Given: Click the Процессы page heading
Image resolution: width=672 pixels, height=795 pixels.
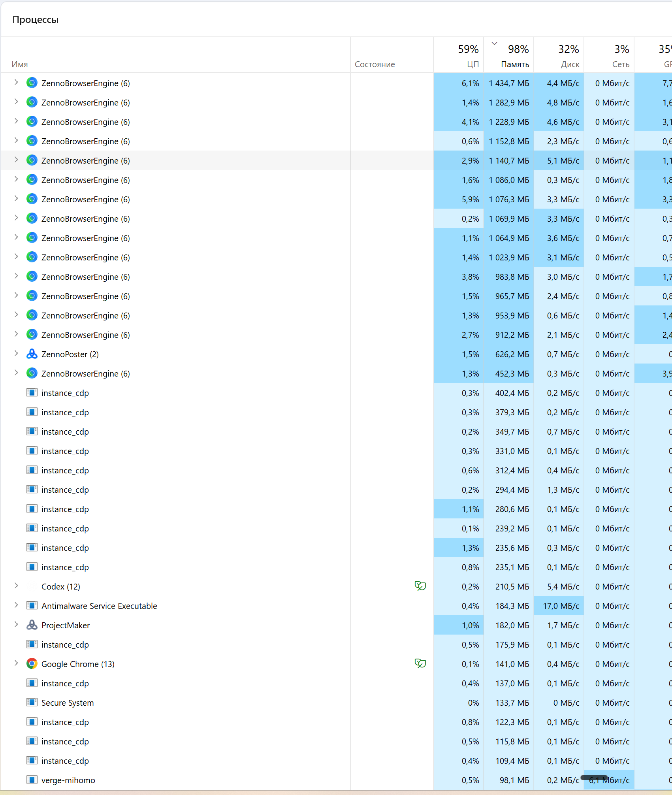Looking at the screenshot, I should pos(36,19).
